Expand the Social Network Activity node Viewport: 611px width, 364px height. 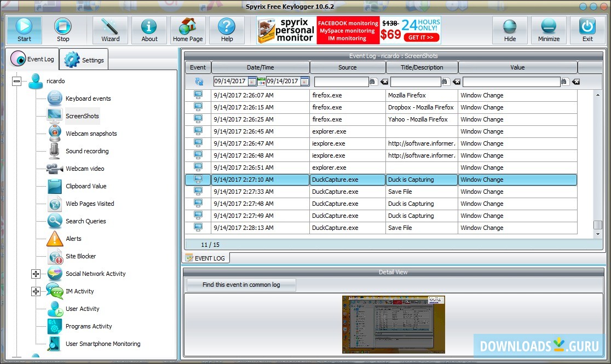[36, 274]
